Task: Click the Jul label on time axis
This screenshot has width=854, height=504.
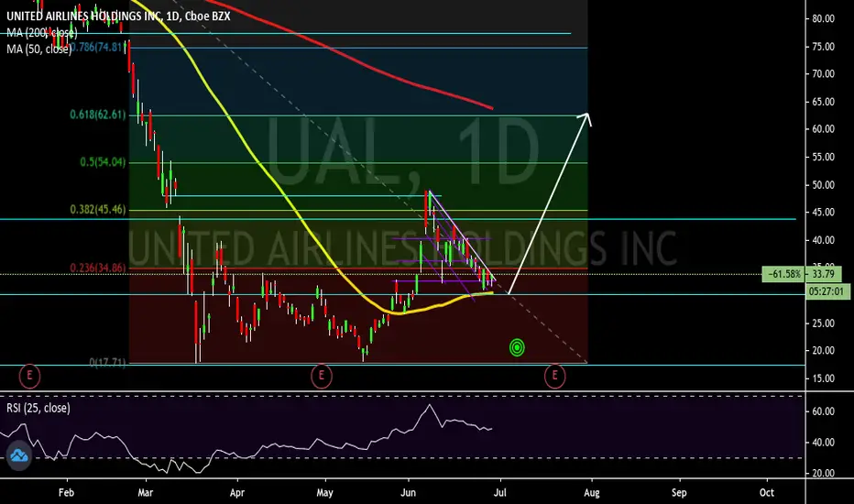Action: click(499, 493)
